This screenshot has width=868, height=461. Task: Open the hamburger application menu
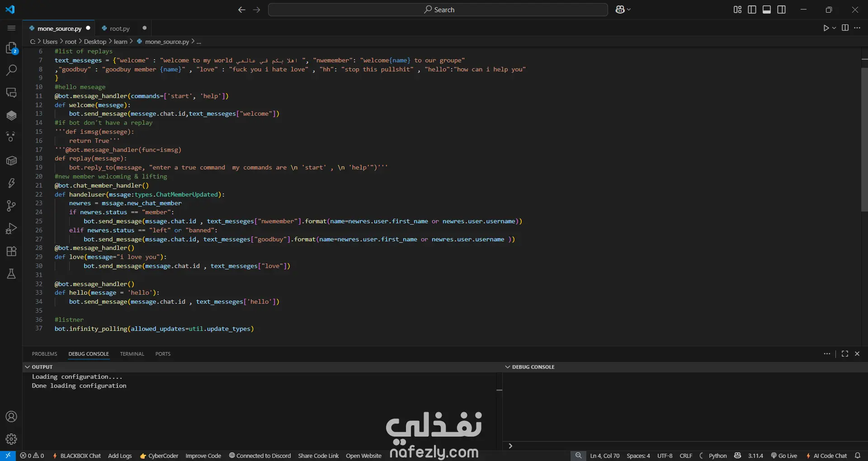pos(11,28)
